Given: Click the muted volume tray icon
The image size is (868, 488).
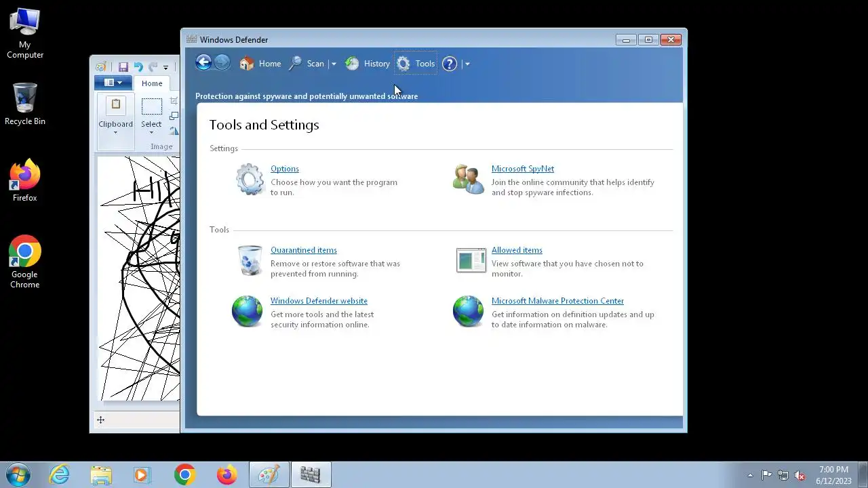Looking at the screenshot, I should [x=800, y=475].
